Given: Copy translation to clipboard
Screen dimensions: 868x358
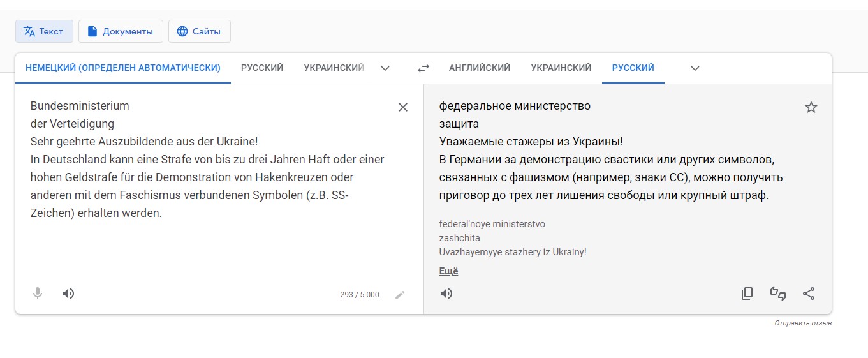Looking at the screenshot, I should 747,294.
